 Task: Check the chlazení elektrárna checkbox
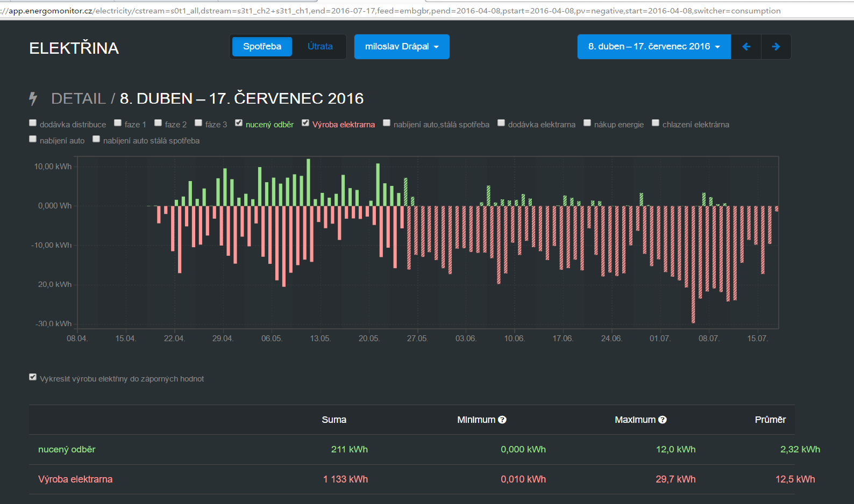tap(656, 123)
